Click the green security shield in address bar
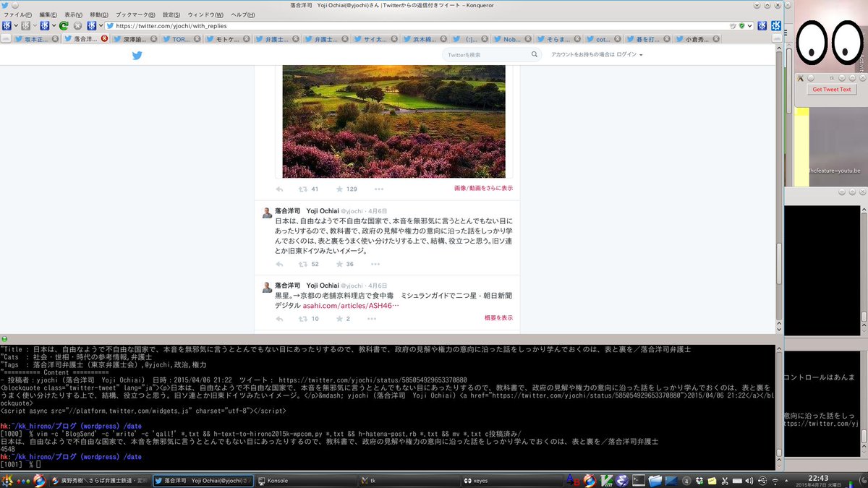This screenshot has height=488, width=868. (x=741, y=26)
